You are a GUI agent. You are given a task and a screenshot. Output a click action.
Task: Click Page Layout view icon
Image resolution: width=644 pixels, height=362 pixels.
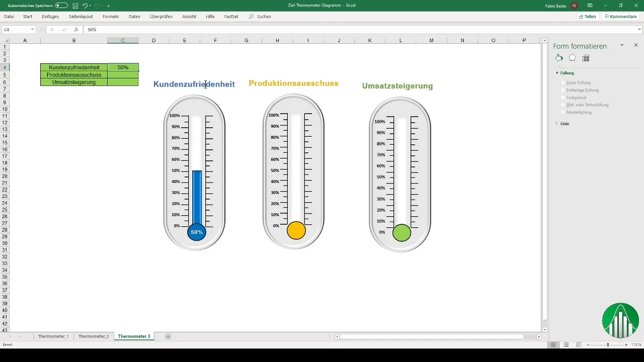click(566, 344)
